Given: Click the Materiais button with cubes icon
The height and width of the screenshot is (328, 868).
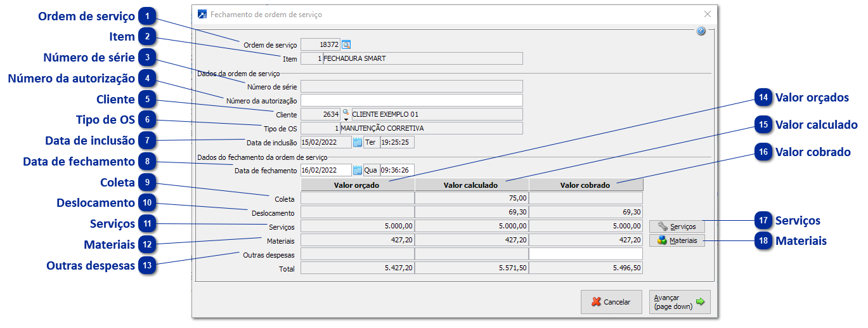Looking at the screenshot, I should [x=677, y=240].
